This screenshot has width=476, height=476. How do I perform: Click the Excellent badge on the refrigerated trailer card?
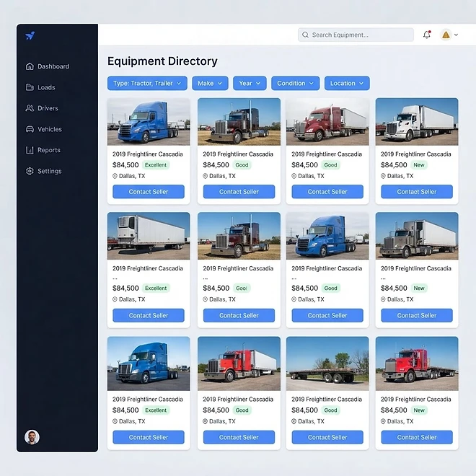pyautogui.click(x=156, y=288)
